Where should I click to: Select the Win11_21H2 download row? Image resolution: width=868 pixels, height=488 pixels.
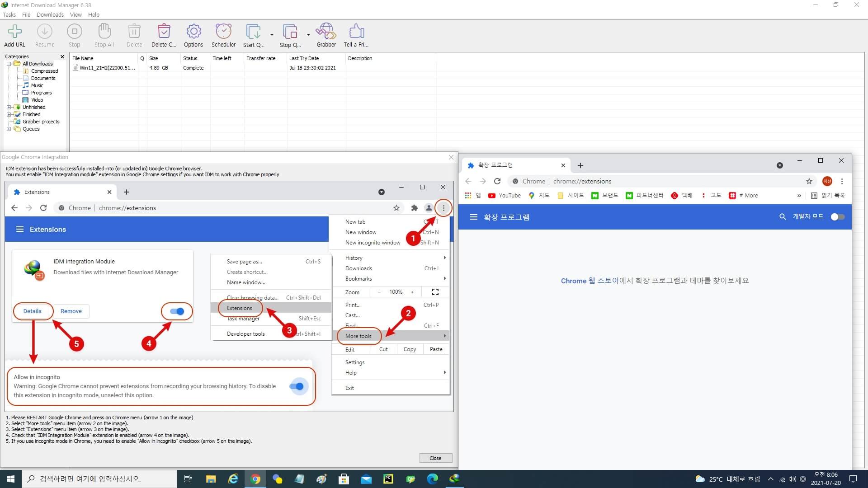click(253, 68)
